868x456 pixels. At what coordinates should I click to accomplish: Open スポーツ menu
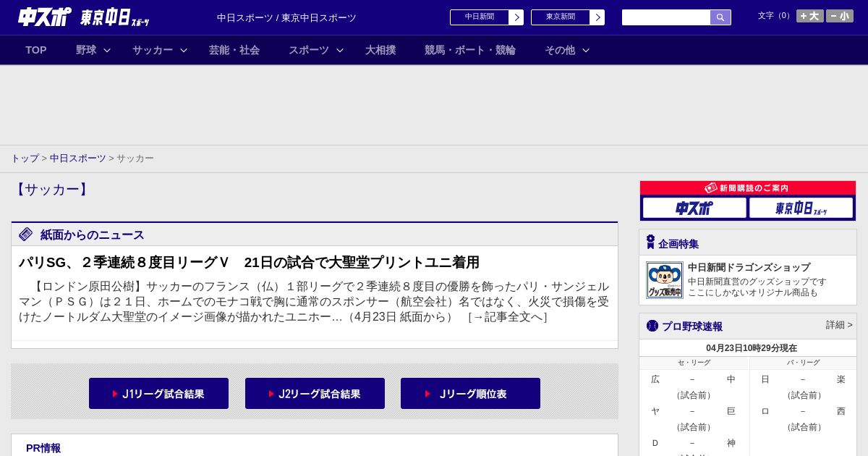[x=309, y=50]
